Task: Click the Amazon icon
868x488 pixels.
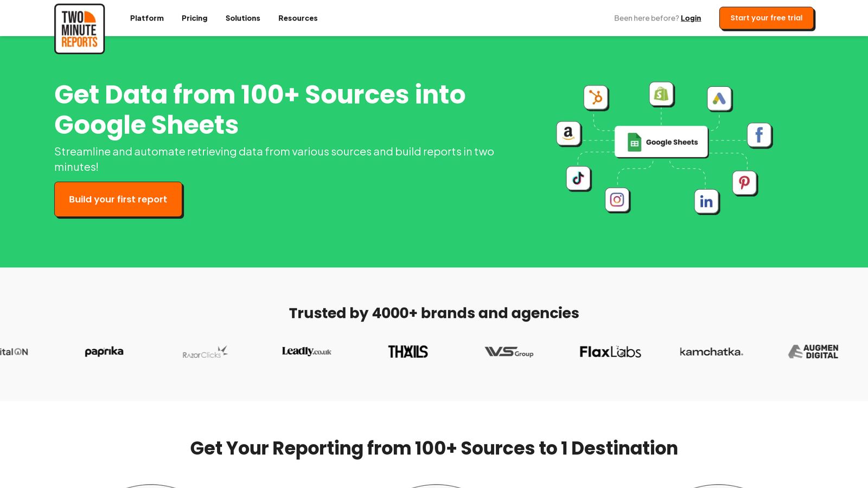Action: [x=569, y=133]
